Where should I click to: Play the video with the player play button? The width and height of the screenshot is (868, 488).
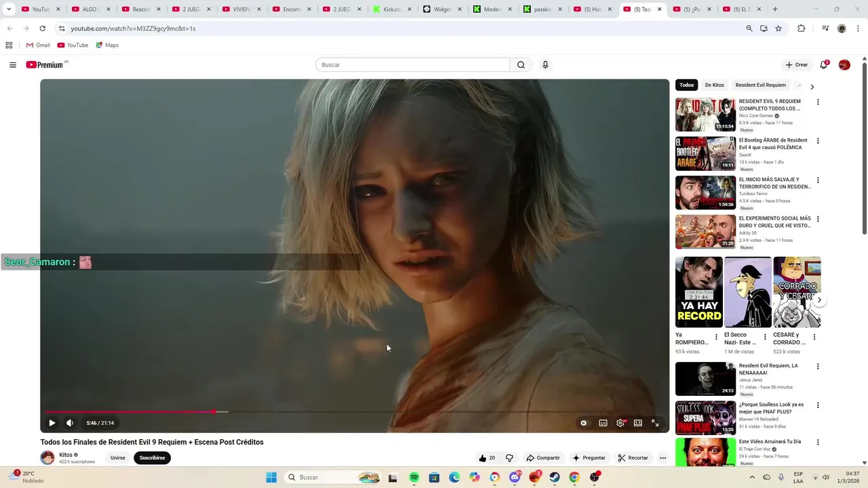click(52, 423)
